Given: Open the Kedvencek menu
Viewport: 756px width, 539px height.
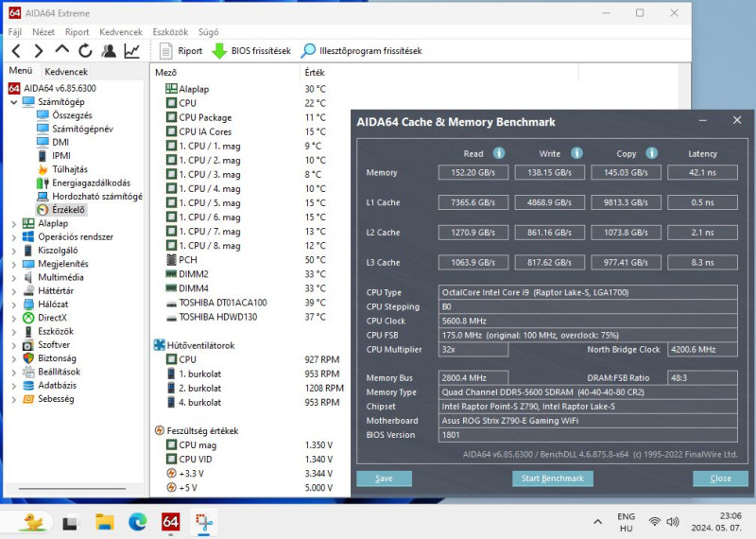Looking at the screenshot, I should click(x=121, y=32).
